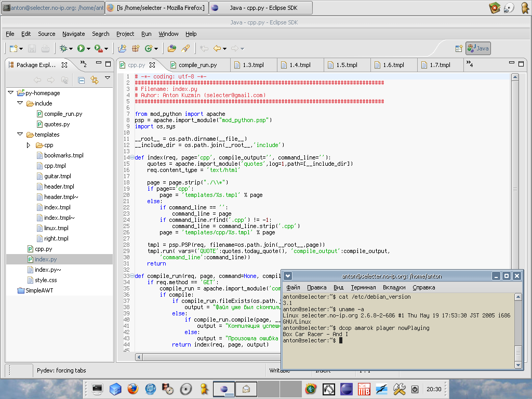Open the Navigate menu
Viewport: 532px width, 399px height.
tap(74, 34)
